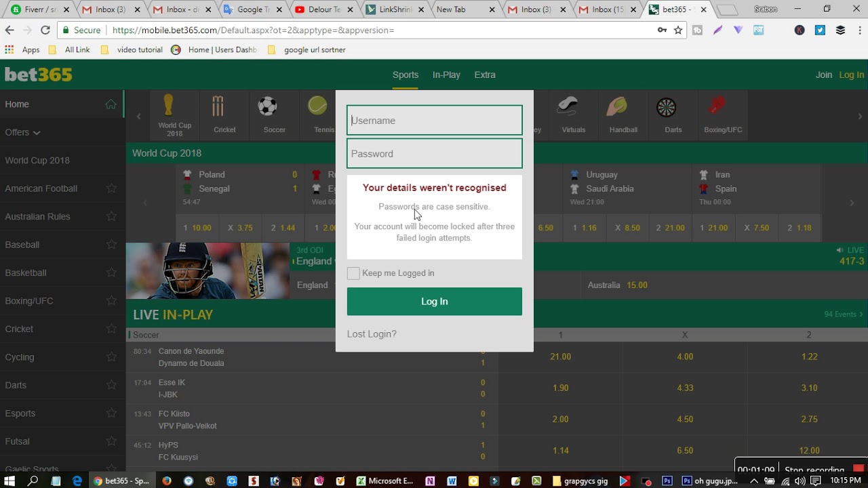Open Microsoft Excel from the taskbar
The width and height of the screenshot is (868, 488).
[x=384, y=481]
